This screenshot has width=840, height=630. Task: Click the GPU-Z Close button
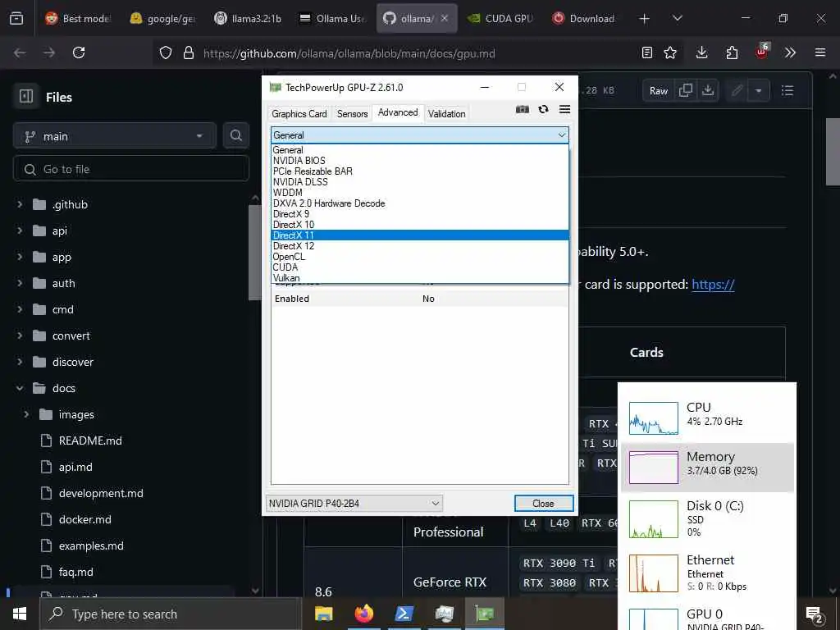543,503
